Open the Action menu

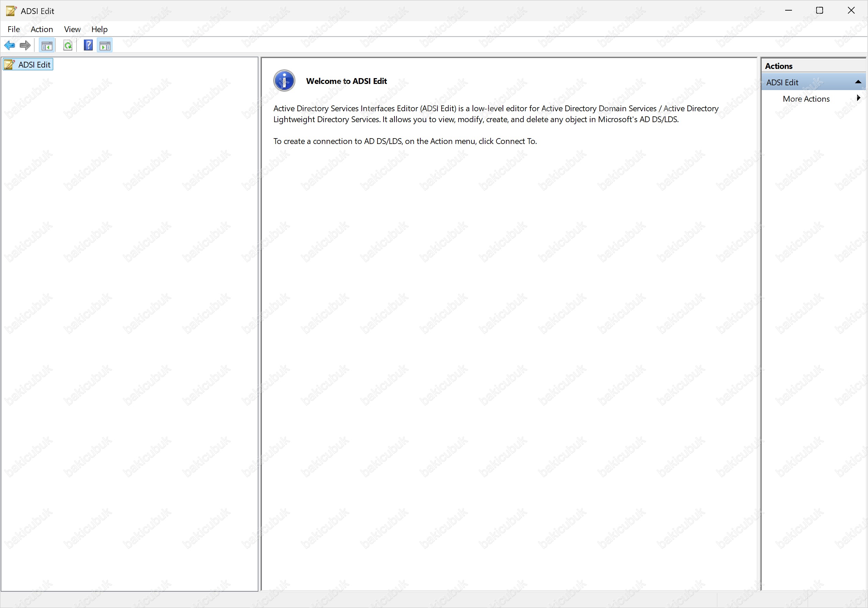[42, 29]
